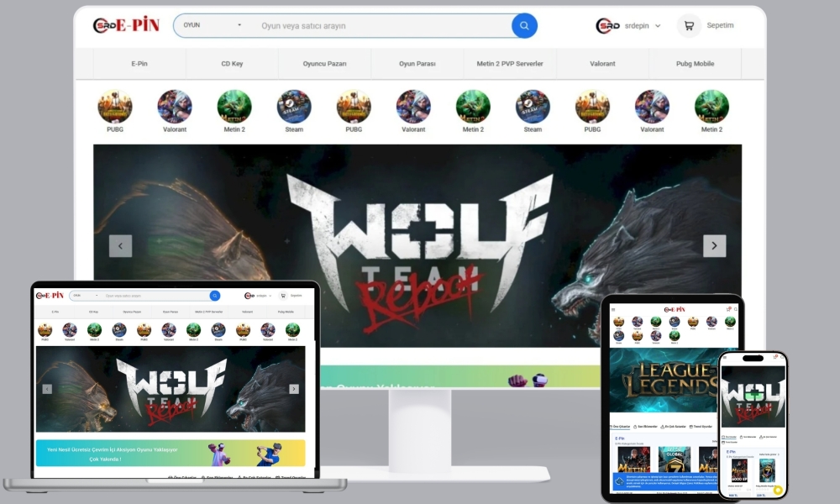Click the Wolf Team banner on the phone

click(x=753, y=396)
